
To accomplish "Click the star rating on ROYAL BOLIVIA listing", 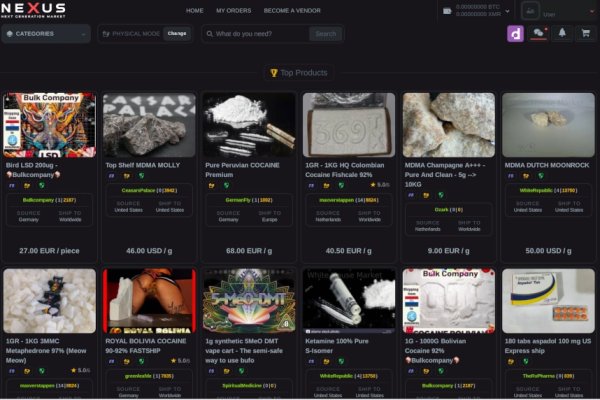I will click(180, 361).
